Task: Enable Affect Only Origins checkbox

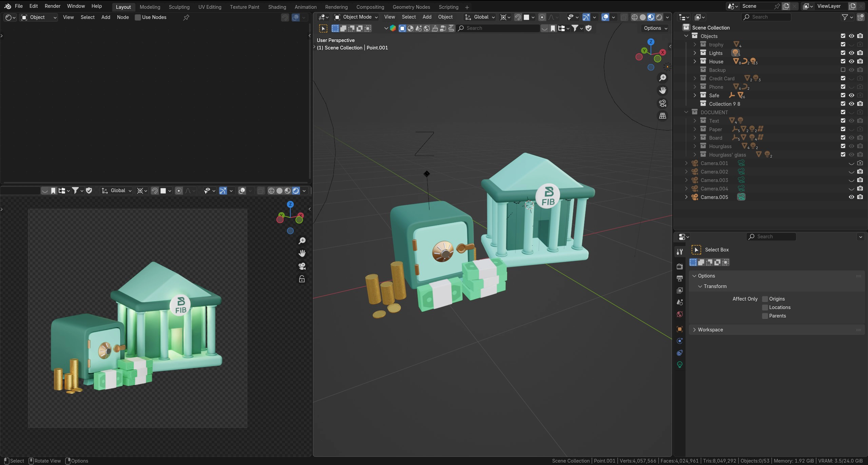Action: click(765, 299)
